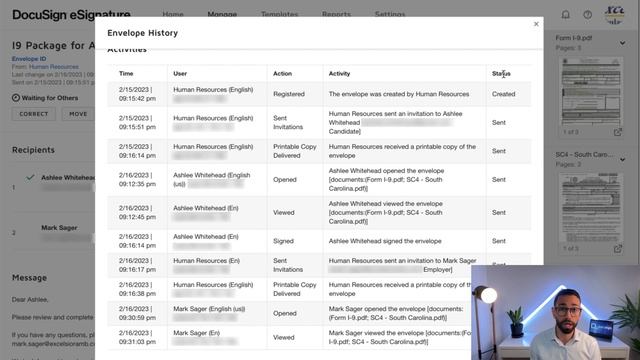The width and height of the screenshot is (640, 360).
Task: Click the MOVE button
Action: 78,114
